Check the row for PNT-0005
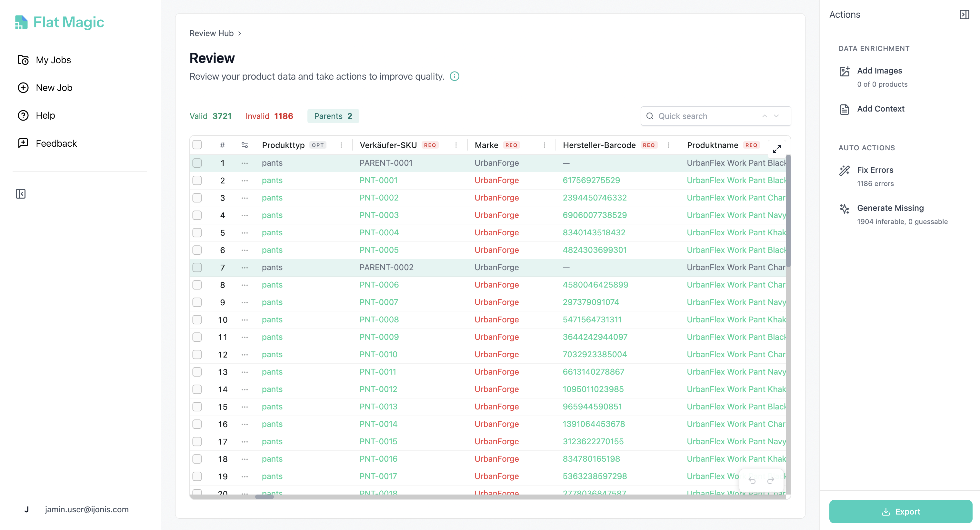The image size is (980, 530). tap(197, 250)
